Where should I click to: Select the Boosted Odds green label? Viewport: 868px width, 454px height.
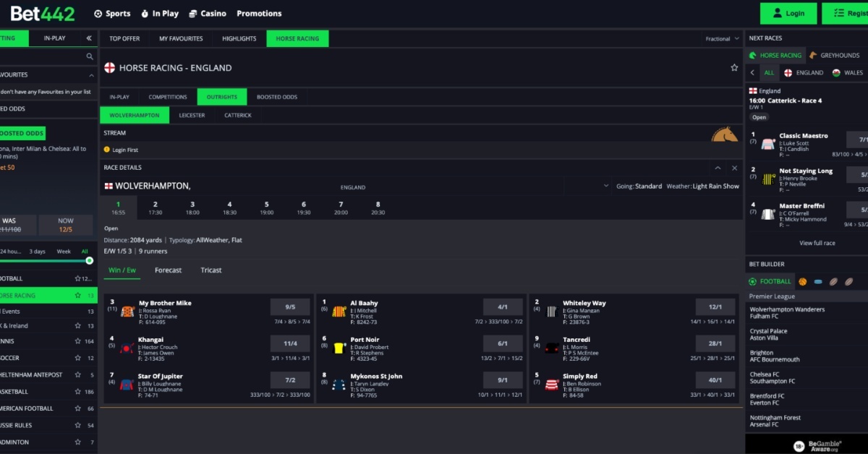tap(22, 133)
